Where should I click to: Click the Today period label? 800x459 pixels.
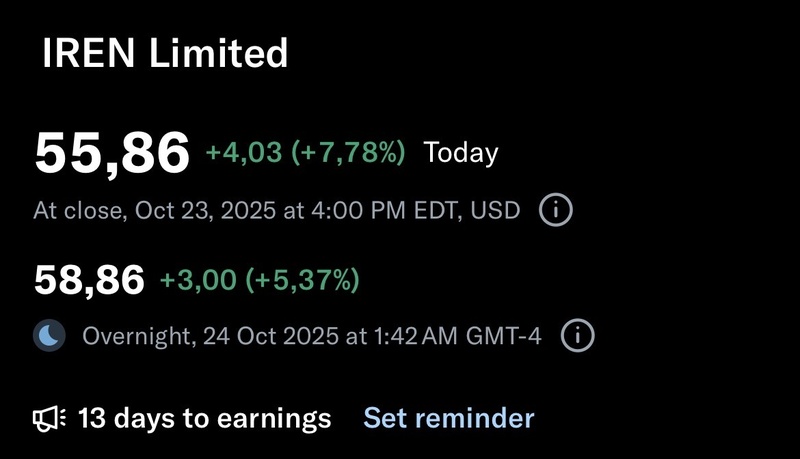click(460, 153)
